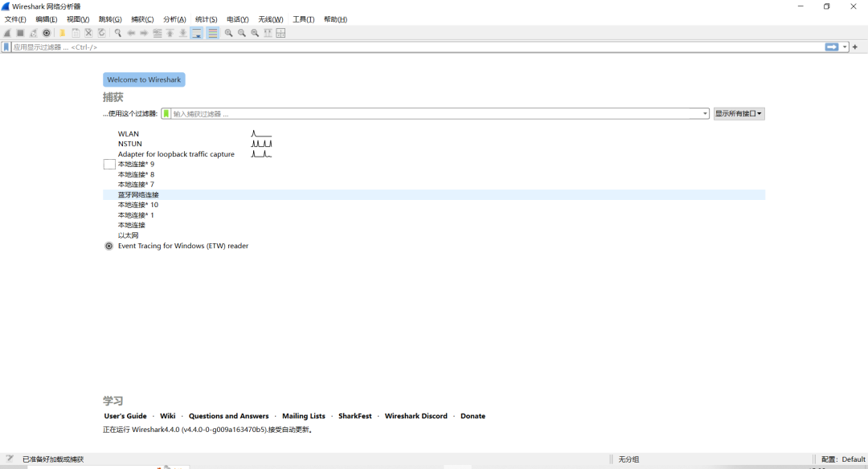Expand the capture filter dropdown arrow
Image resolution: width=868 pixels, height=469 pixels.
[706, 113]
